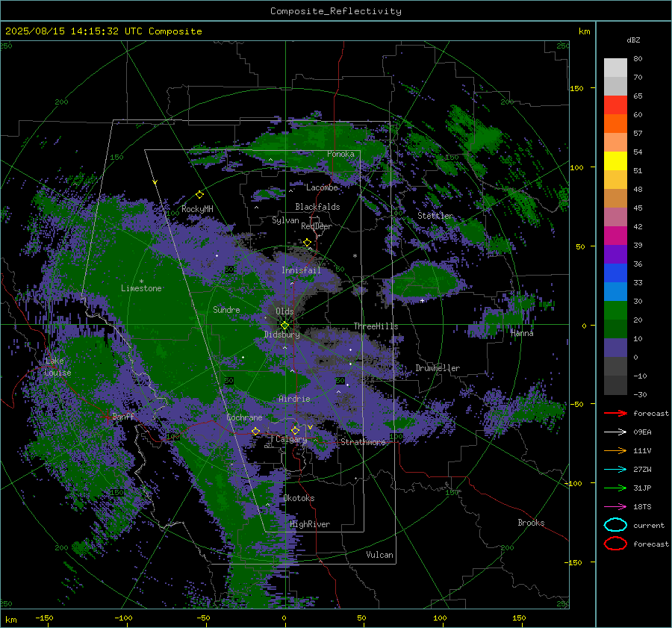Click the Vulcan label
672x628 pixels.
pos(379,555)
